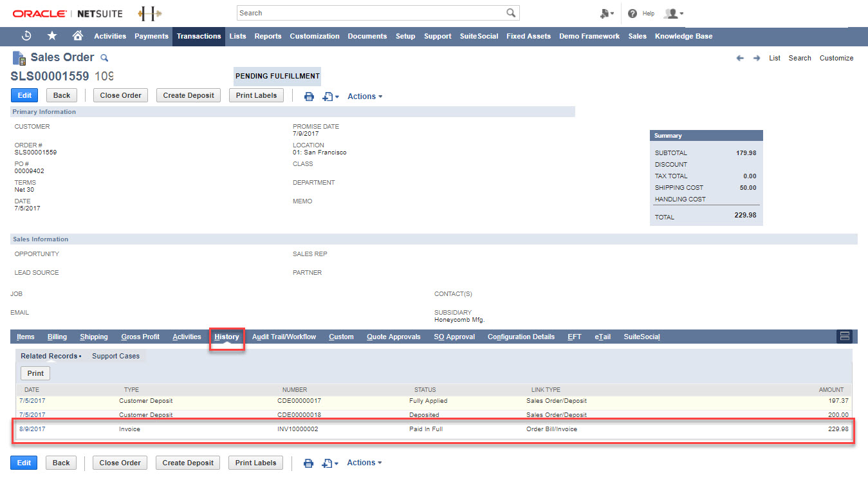The height and width of the screenshot is (482, 868).
Task: Open the Payments menu
Action: click(x=151, y=36)
